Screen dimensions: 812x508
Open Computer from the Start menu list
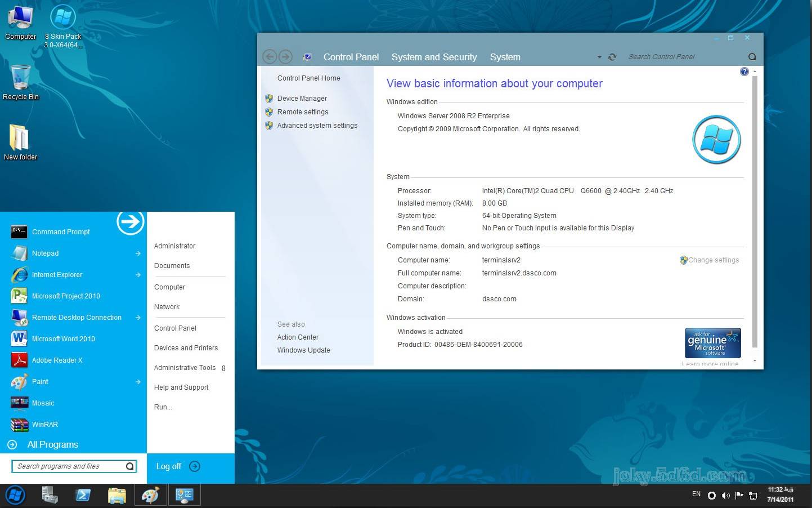pos(169,287)
